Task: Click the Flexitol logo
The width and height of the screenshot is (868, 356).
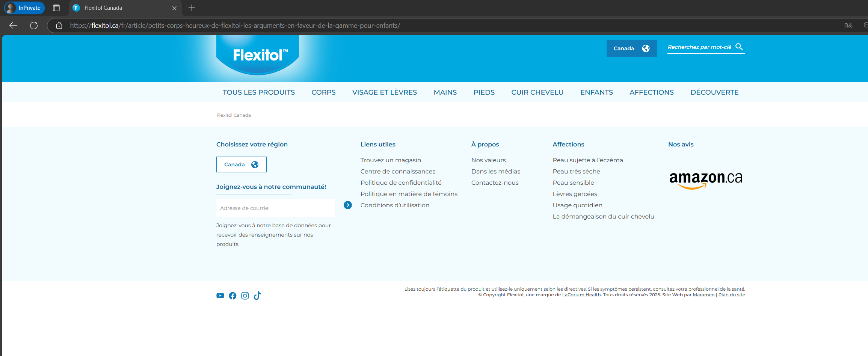Action: point(258,55)
